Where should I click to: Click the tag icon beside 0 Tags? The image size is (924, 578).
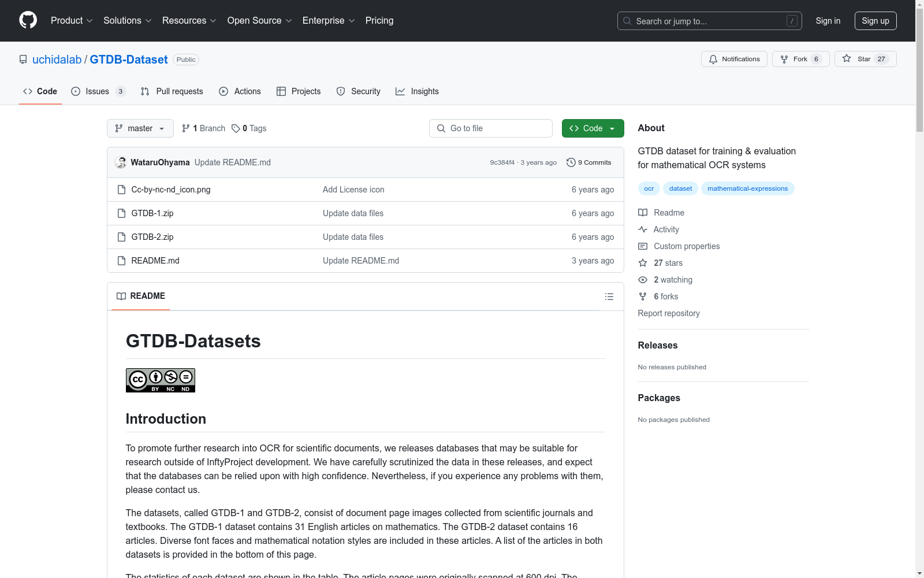(236, 128)
